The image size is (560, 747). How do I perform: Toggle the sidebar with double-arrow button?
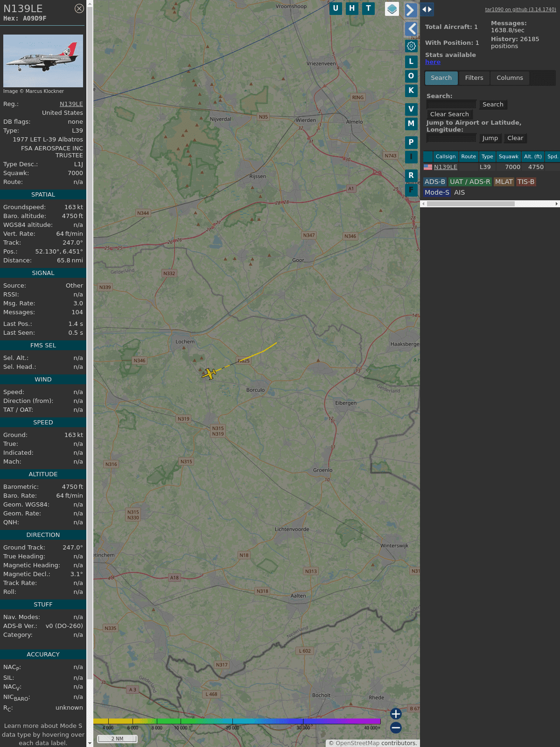coord(427,9)
